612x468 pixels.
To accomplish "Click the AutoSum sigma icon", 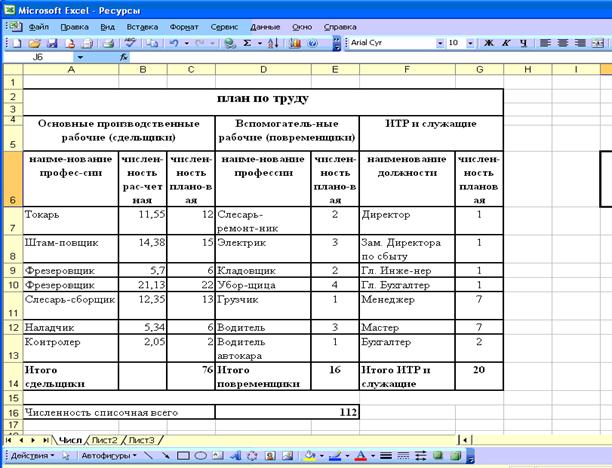I will pos(247,43).
